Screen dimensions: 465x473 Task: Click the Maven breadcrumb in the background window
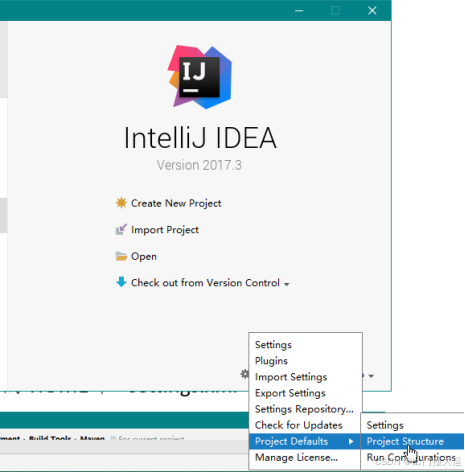tap(92, 438)
